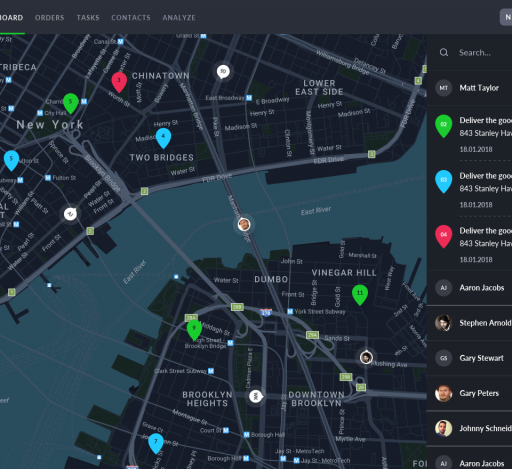The height and width of the screenshot is (469, 512).
Task: Select green task pin 02 in list
Action: pyautogui.click(x=443, y=126)
